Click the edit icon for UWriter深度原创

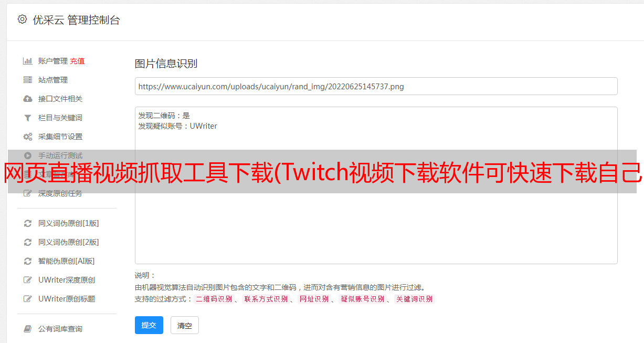tap(28, 280)
